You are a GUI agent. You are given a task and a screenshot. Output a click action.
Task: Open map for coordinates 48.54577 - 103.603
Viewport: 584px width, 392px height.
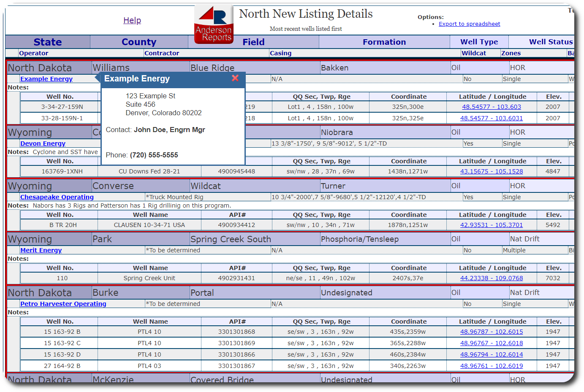pos(491,107)
